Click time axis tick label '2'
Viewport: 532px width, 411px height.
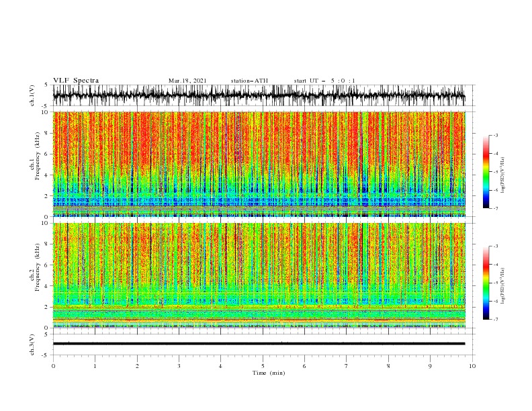pyautogui.click(x=137, y=366)
